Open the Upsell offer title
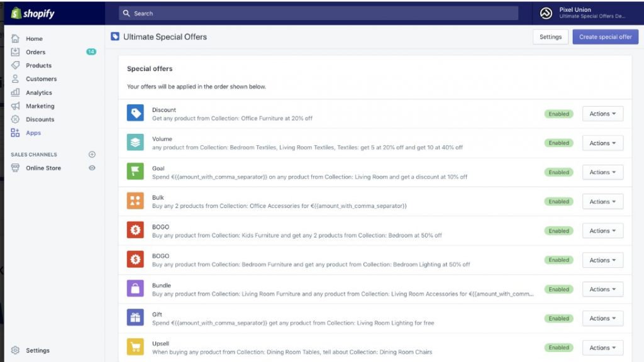 coord(160,344)
